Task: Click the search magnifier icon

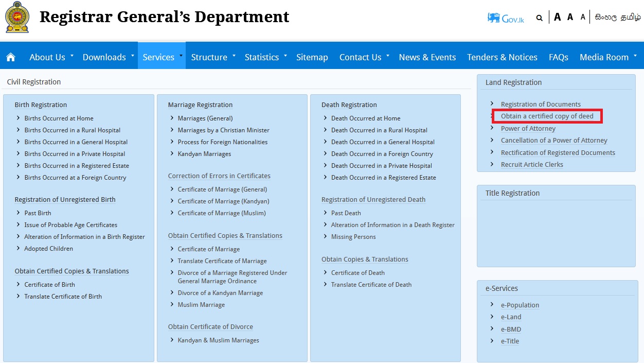Action: 539,18
